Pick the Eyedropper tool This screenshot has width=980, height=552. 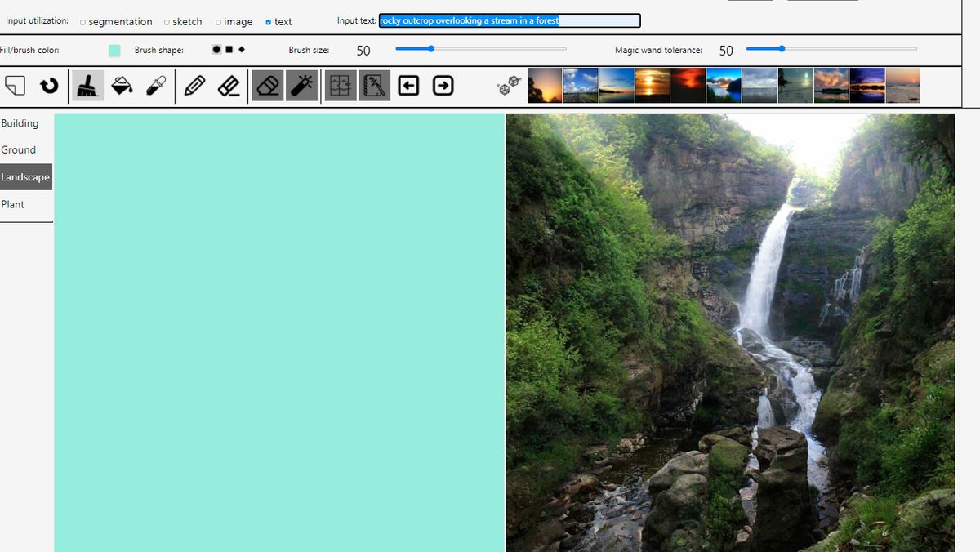click(x=156, y=85)
